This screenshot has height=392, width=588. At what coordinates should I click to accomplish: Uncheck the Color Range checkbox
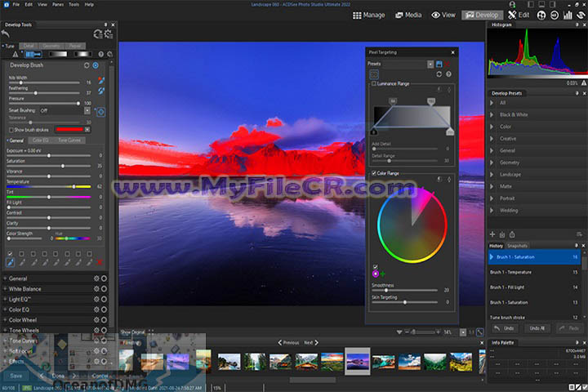click(374, 173)
